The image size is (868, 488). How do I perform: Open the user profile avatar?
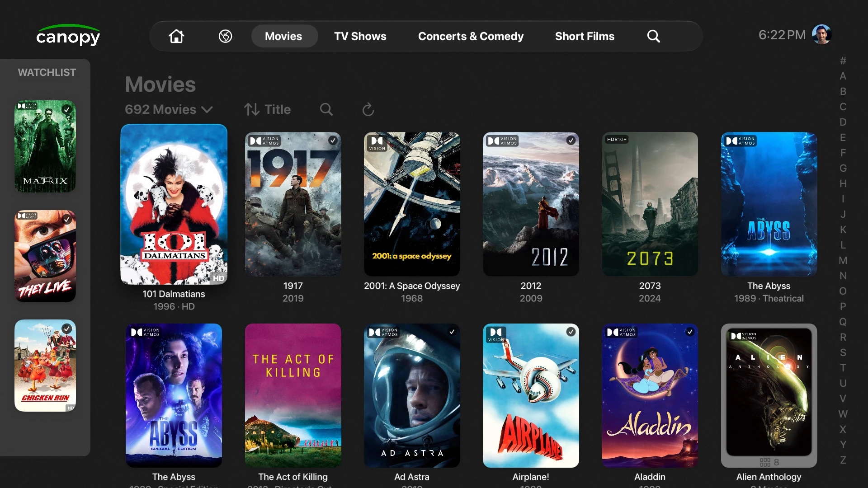821,35
